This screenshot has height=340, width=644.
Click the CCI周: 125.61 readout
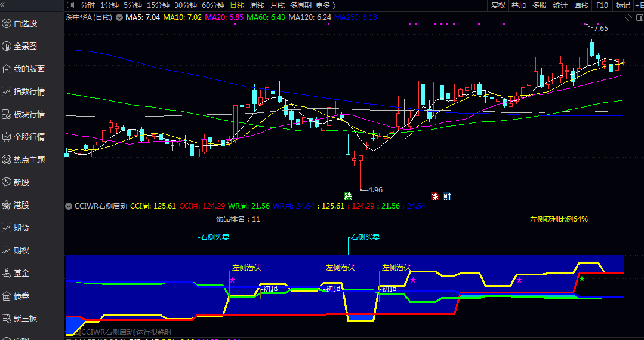point(153,206)
